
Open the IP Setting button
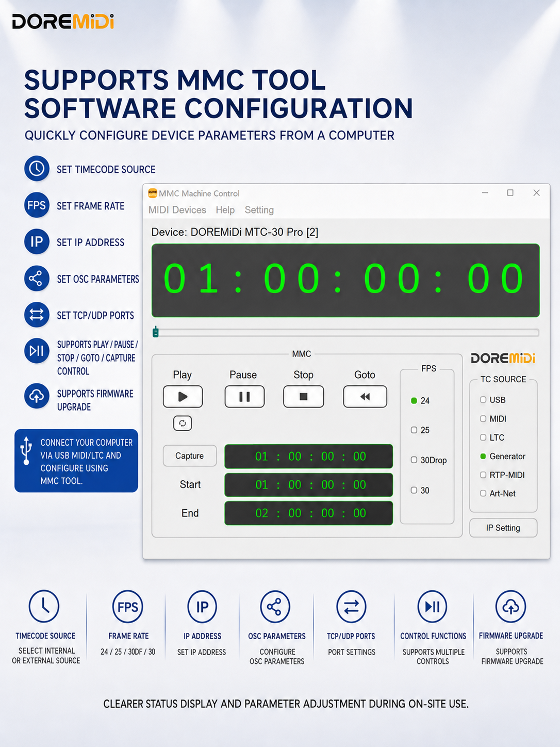[503, 528]
